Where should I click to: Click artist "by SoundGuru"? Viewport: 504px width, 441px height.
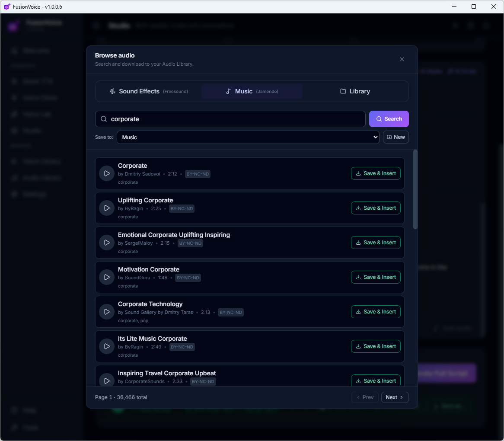click(134, 278)
